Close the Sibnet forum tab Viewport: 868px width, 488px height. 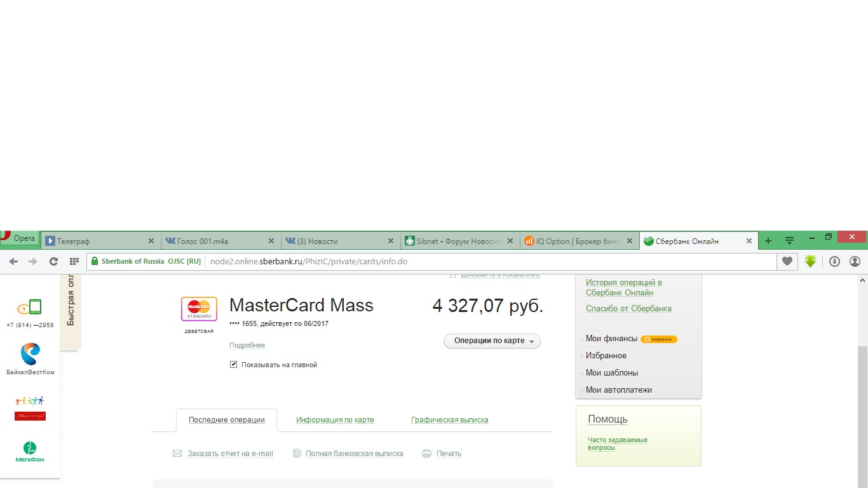(x=510, y=241)
